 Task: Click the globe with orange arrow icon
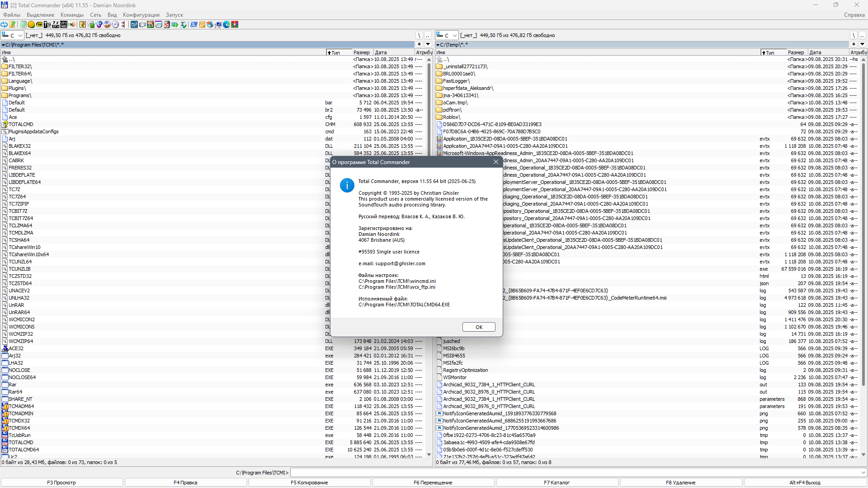pos(210,24)
